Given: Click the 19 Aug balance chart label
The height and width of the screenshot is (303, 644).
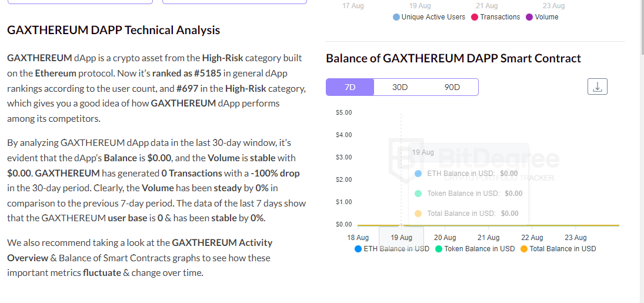Looking at the screenshot, I should pos(401,238).
